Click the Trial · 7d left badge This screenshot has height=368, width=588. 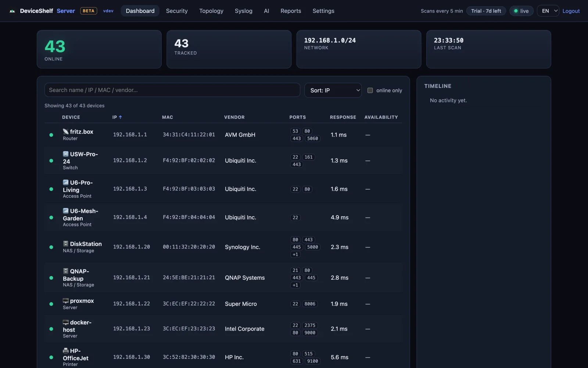point(486,11)
